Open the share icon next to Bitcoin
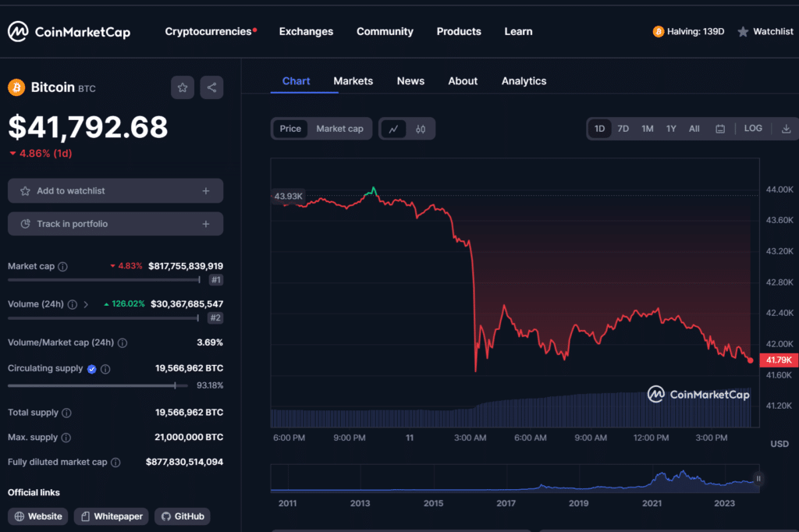This screenshot has width=799, height=532. coord(211,87)
